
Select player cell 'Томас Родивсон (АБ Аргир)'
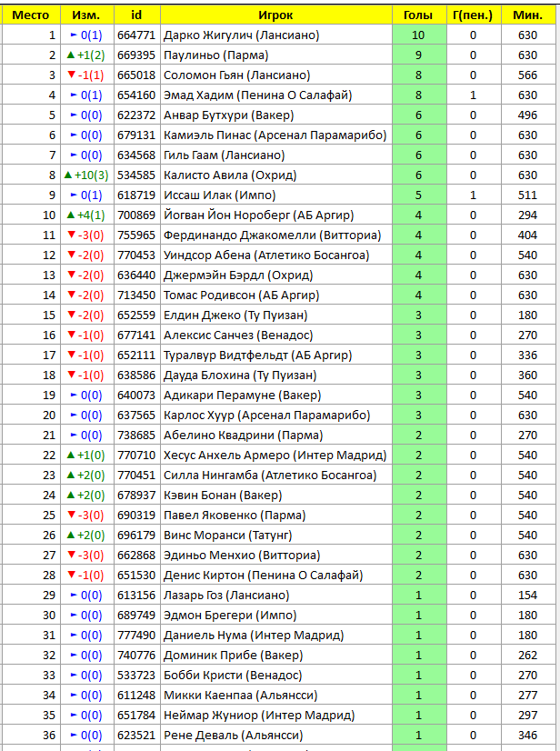coord(276,295)
